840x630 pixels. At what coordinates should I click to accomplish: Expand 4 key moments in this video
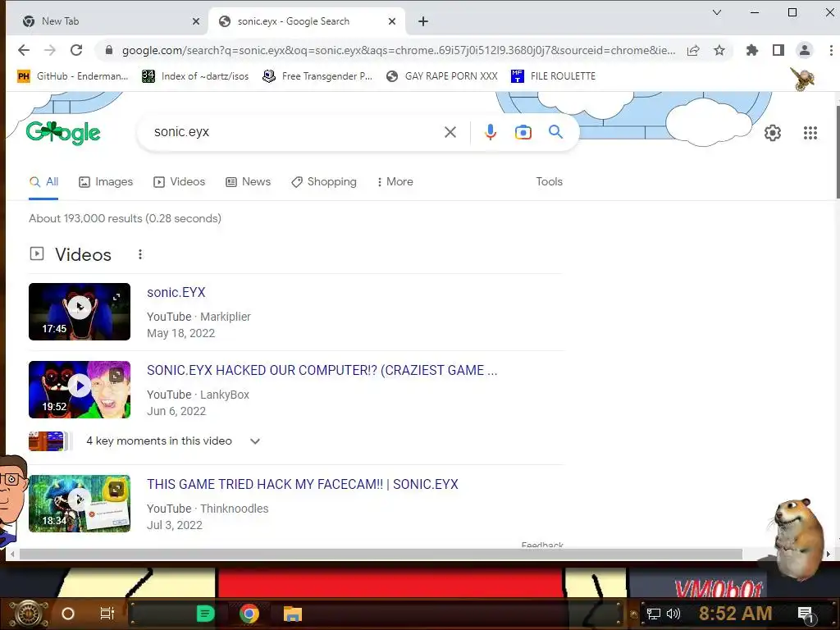coord(255,441)
